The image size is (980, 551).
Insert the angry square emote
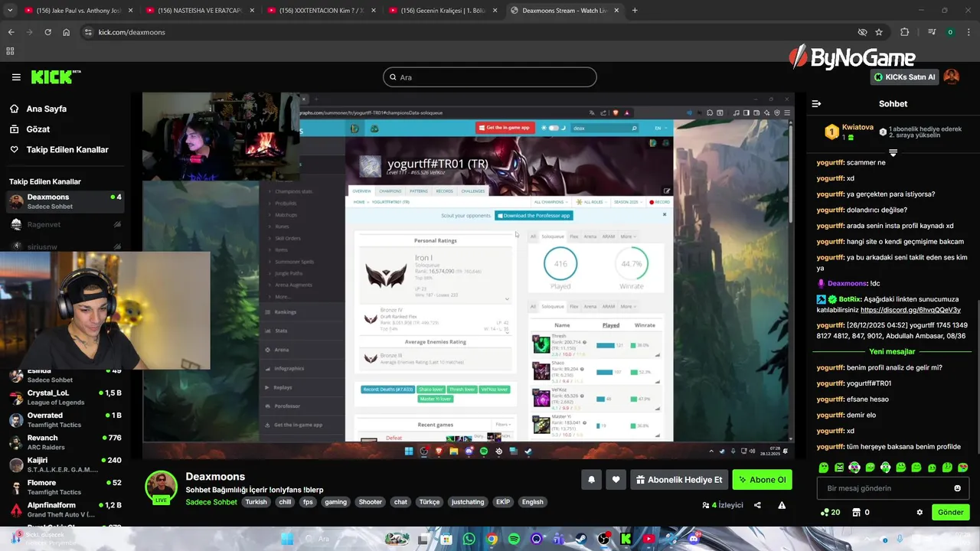[839, 467]
